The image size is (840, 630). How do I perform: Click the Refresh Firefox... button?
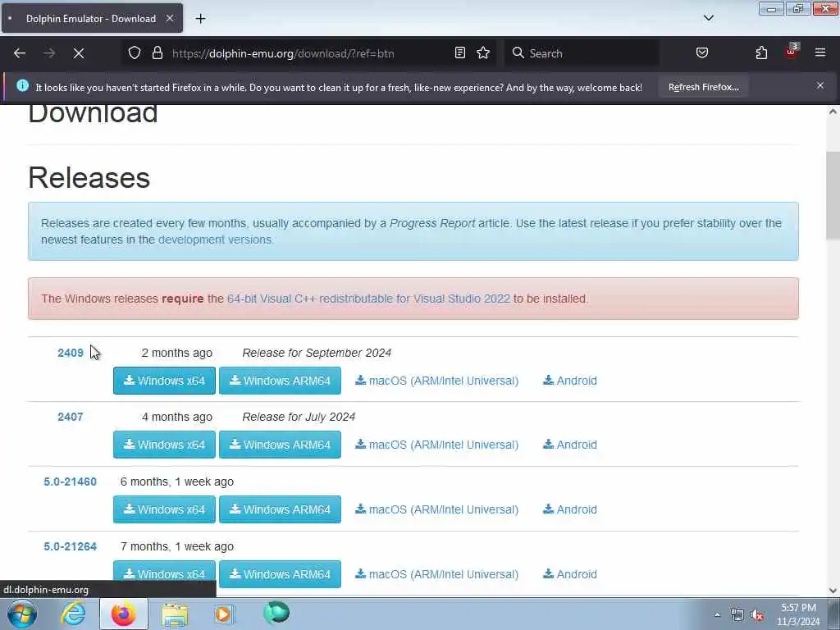[x=703, y=87]
